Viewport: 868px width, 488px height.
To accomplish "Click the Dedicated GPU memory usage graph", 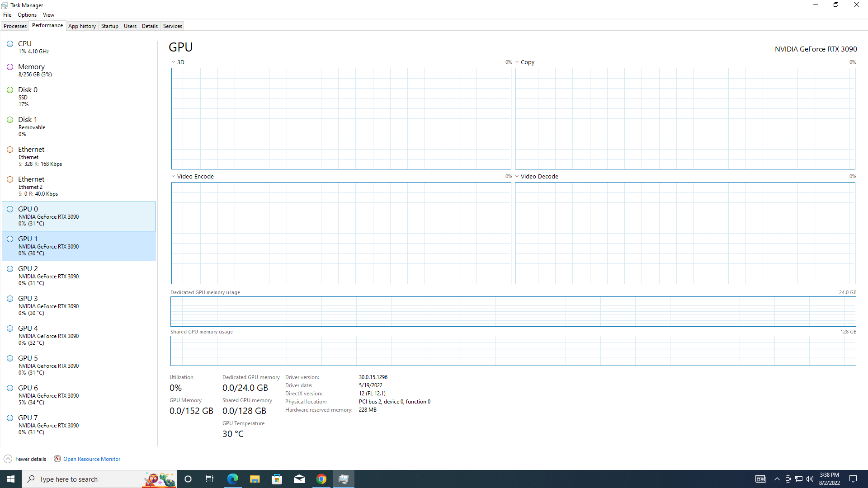I will tap(513, 311).
